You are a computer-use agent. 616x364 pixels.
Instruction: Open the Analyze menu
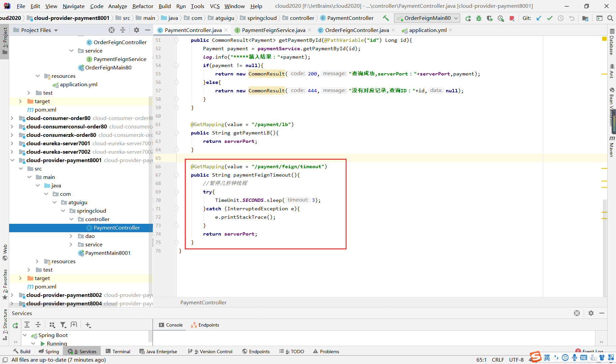[x=117, y=6]
